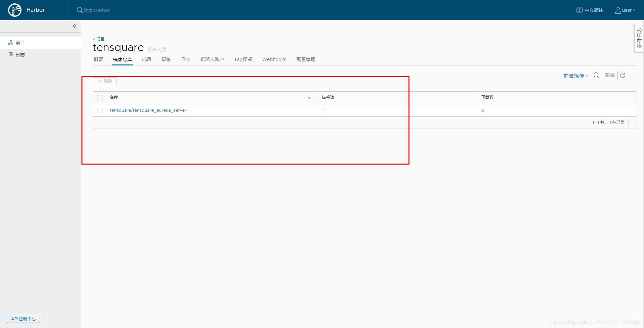Tick the select-all checkbox in table header
This screenshot has height=328, width=644.
pyautogui.click(x=100, y=98)
